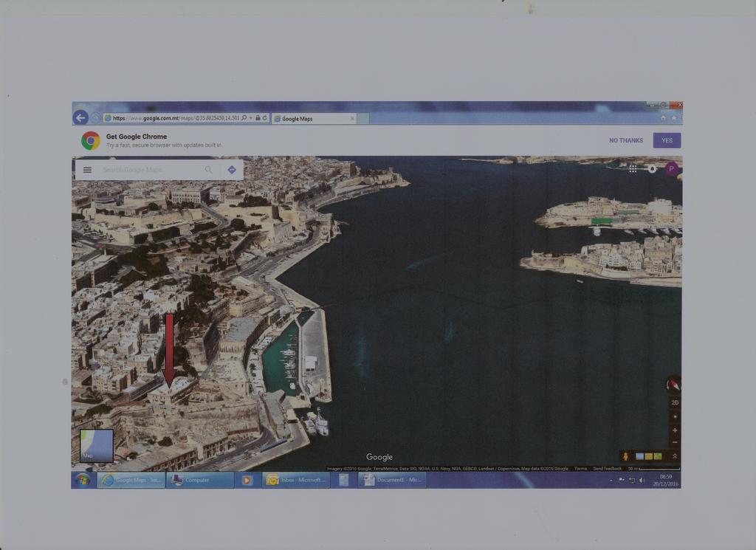The width and height of the screenshot is (756, 550).
Task: Switch the map to 2D view
Action: click(x=675, y=402)
